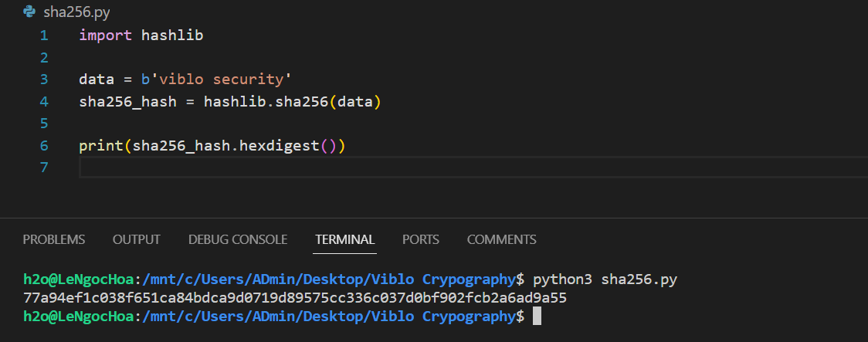Open the PORTS panel tab
Image resolution: width=868 pixels, height=342 pixels.
click(421, 239)
